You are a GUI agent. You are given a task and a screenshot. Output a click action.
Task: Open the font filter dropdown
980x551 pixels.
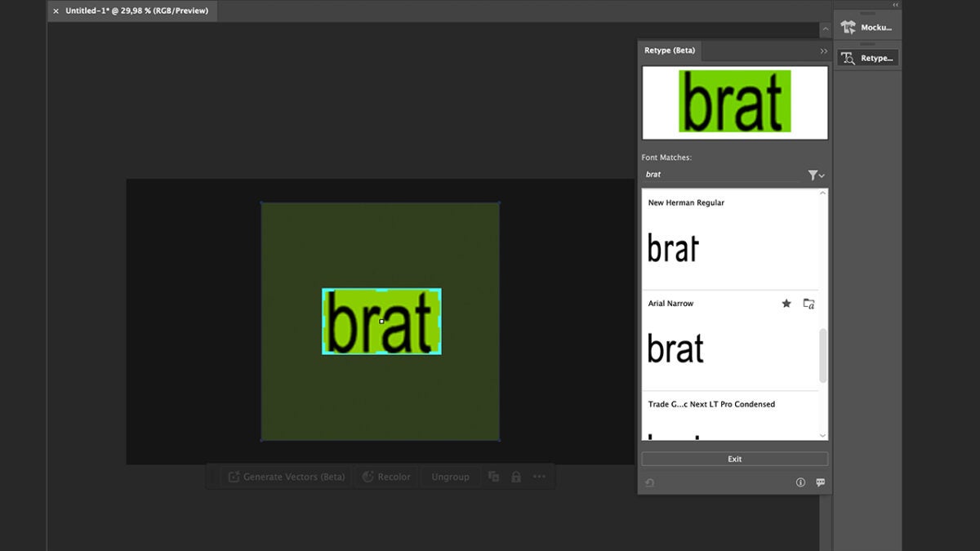(x=816, y=175)
